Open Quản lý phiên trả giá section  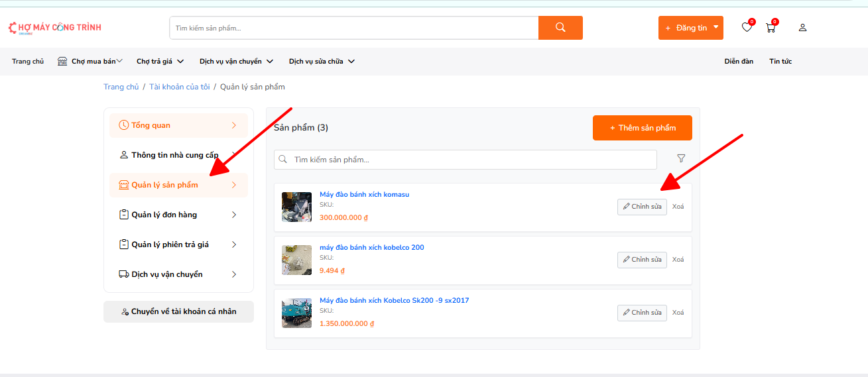178,244
